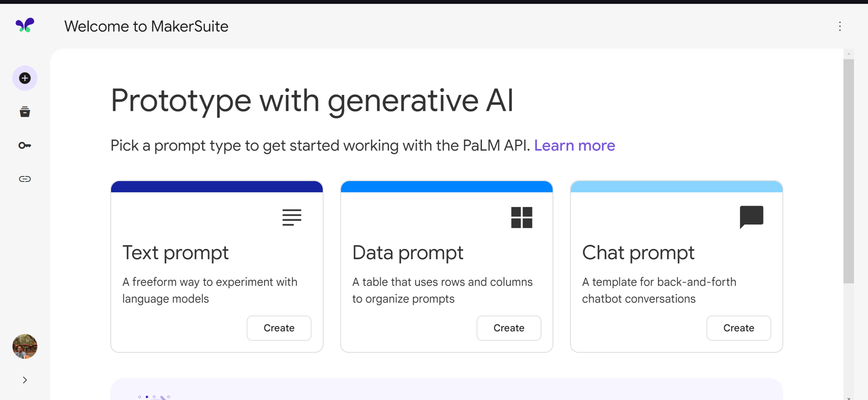Image resolution: width=868 pixels, height=400 pixels.
Task: Click the MakerSuite butterfly logo
Action: point(25,25)
